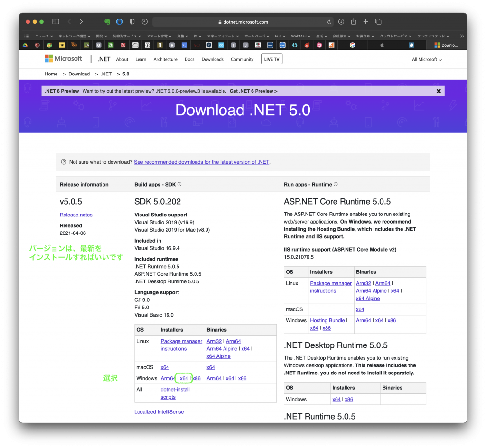Expand the 開発 bookmarks folder
Screen dimensions: 486x448
point(102,36)
